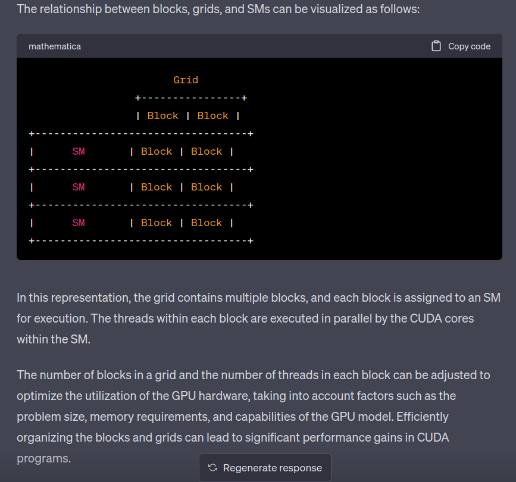Image resolution: width=516 pixels, height=482 pixels.
Task: Click 'within the SM.' line of text
Action: pyautogui.click(x=54, y=339)
